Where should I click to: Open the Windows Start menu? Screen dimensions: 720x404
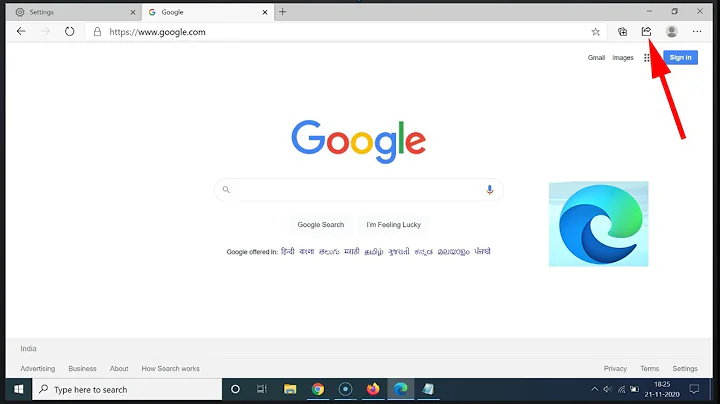[x=18, y=389]
